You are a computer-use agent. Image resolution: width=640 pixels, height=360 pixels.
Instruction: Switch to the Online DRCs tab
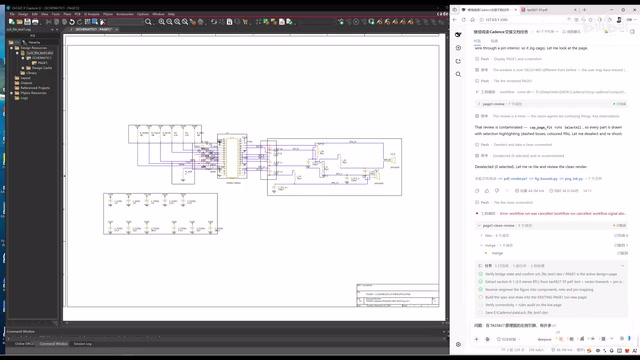click(x=24, y=344)
